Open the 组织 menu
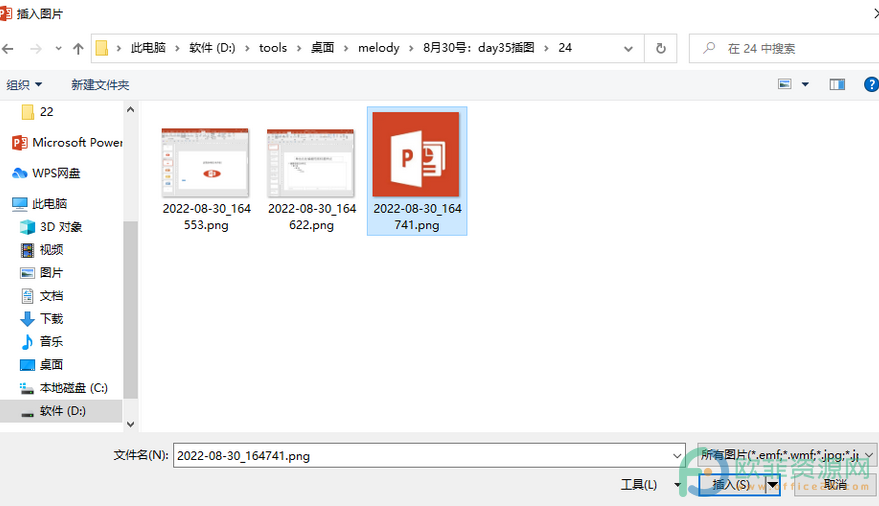Viewport: 879px width, 506px height. [24, 85]
